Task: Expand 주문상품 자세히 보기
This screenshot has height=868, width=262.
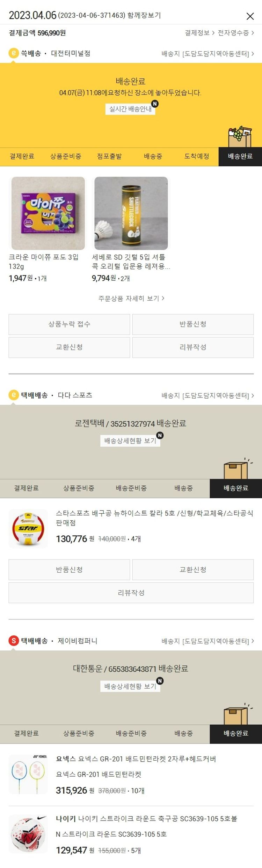Action: (x=131, y=298)
